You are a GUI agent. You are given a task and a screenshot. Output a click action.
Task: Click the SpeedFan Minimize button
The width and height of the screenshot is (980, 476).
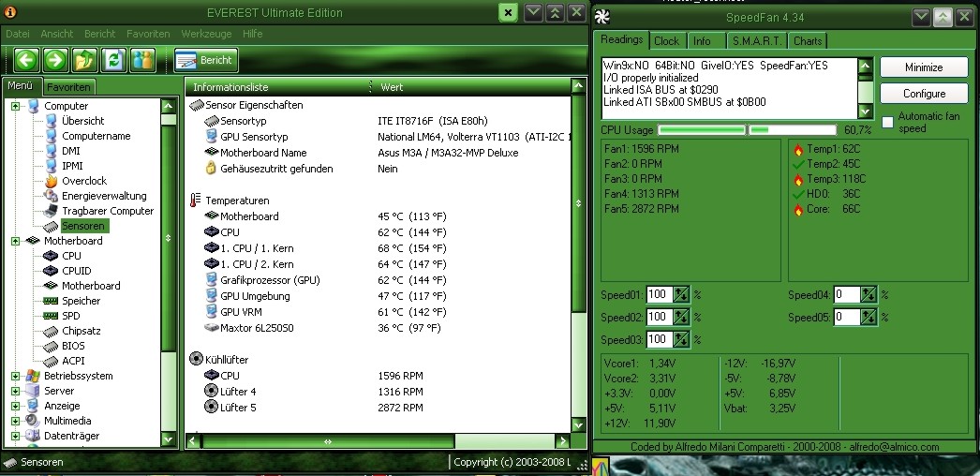tap(924, 67)
